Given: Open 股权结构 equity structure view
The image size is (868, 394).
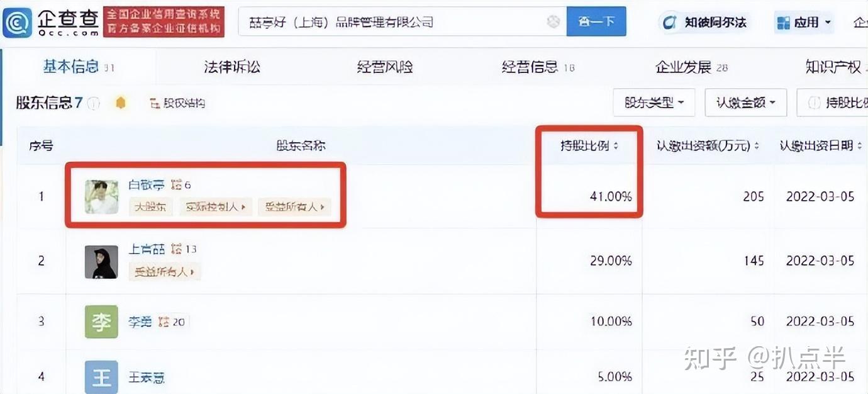Looking at the screenshot, I should [x=177, y=103].
